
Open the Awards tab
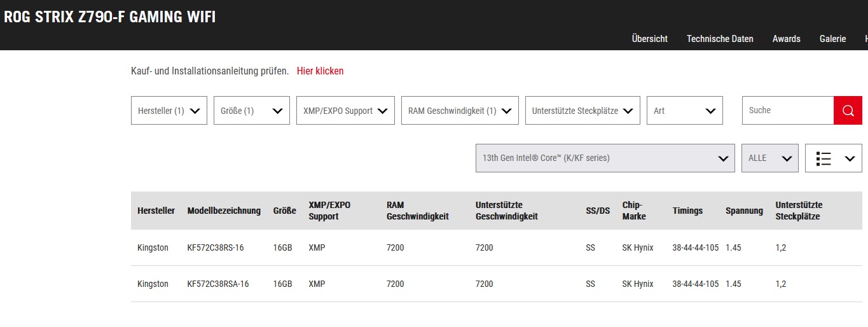[786, 39]
